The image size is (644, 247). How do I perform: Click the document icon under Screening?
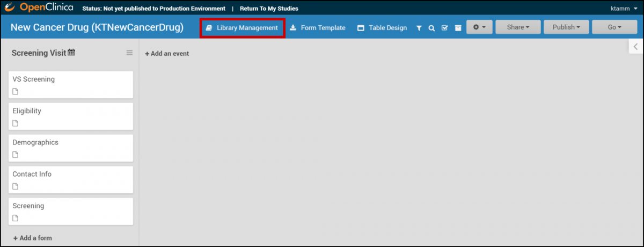[x=16, y=218]
